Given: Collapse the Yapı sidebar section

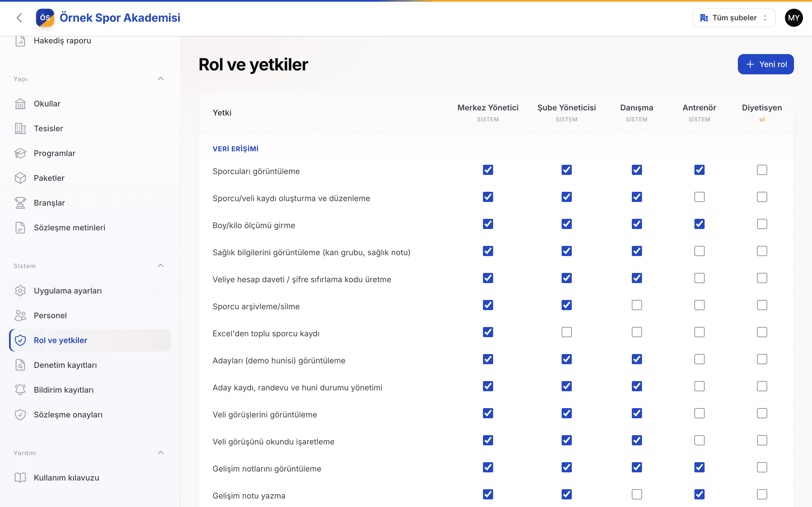Looking at the screenshot, I should click(x=161, y=79).
